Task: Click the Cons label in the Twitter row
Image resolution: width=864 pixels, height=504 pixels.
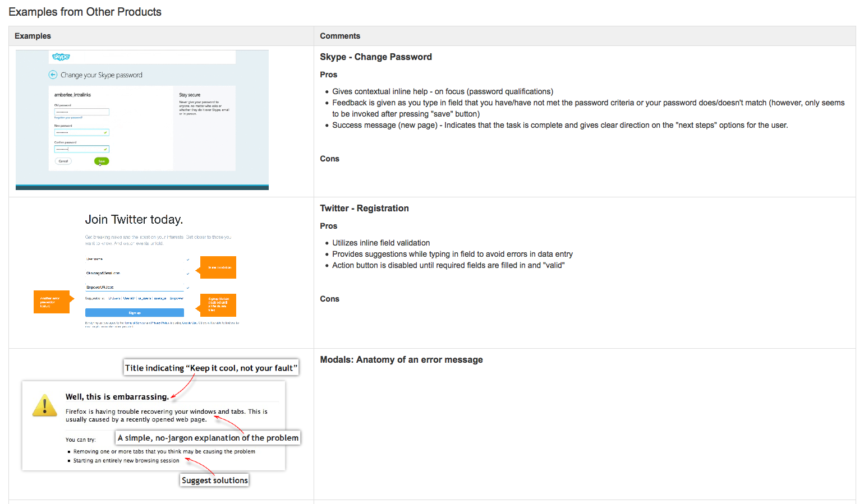Action: pos(329,299)
